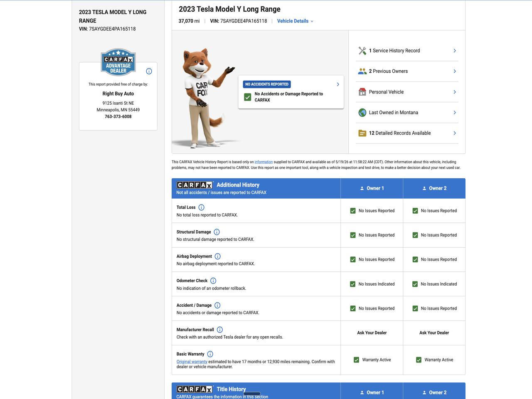
Task: Click the Last Owned in Montana label
Action: [x=394, y=113]
